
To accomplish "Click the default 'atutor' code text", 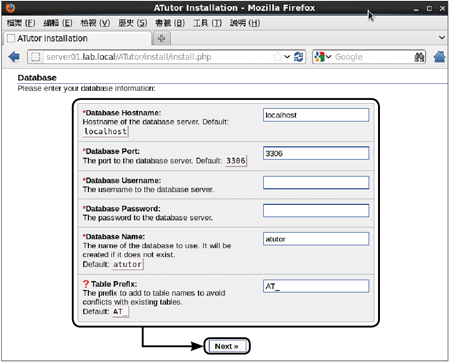I will click(x=127, y=264).
